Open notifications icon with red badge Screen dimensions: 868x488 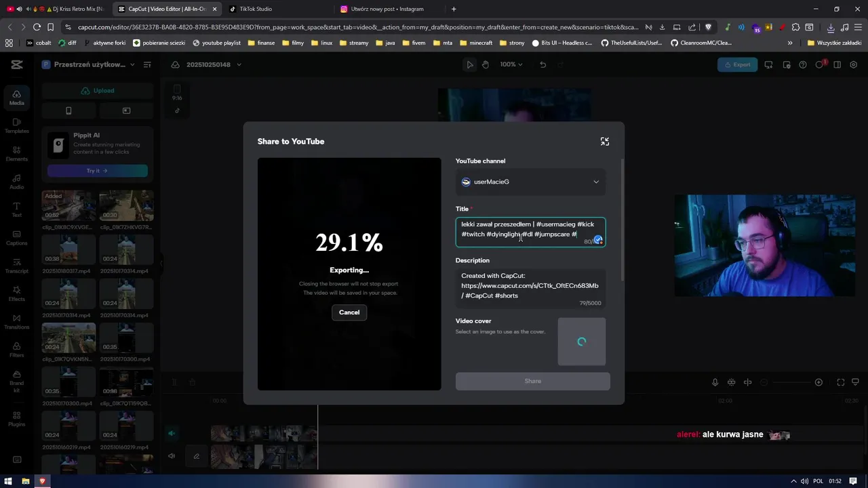(x=820, y=64)
